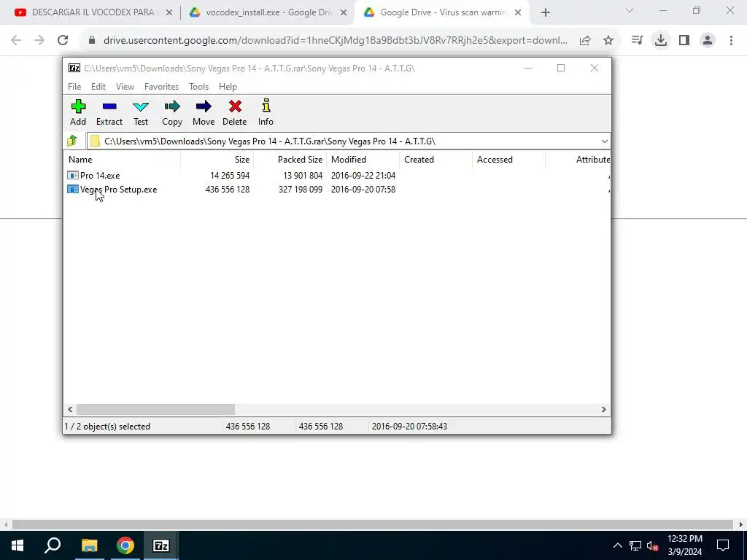Bookmark this page with the star icon
The height and width of the screenshot is (560, 747).
(x=608, y=40)
